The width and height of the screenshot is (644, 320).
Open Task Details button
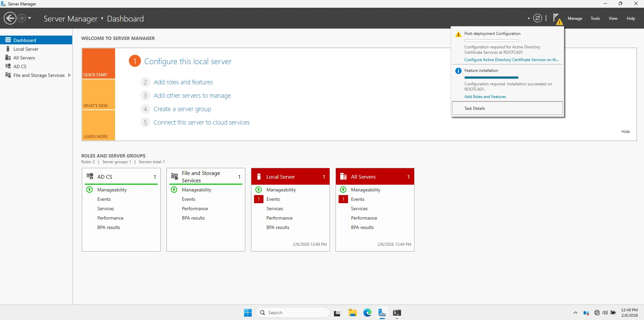(x=507, y=108)
